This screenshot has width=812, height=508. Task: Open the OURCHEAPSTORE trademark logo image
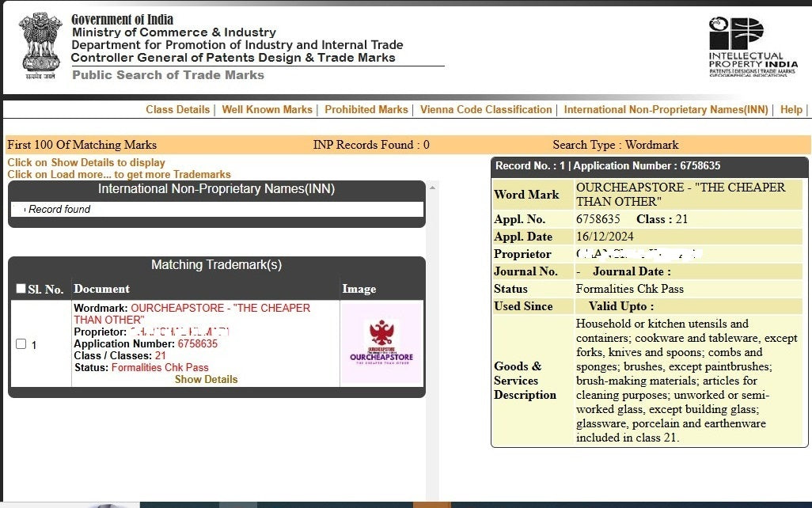[381, 343]
